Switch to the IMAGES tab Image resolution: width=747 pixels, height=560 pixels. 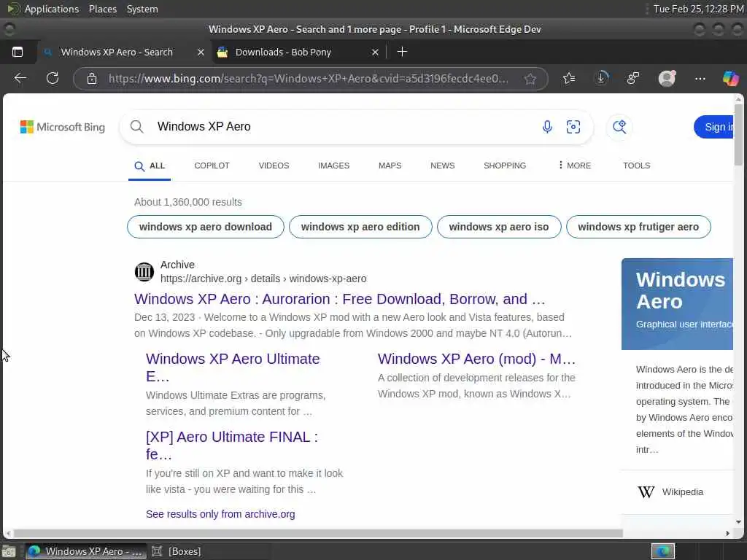tap(333, 166)
